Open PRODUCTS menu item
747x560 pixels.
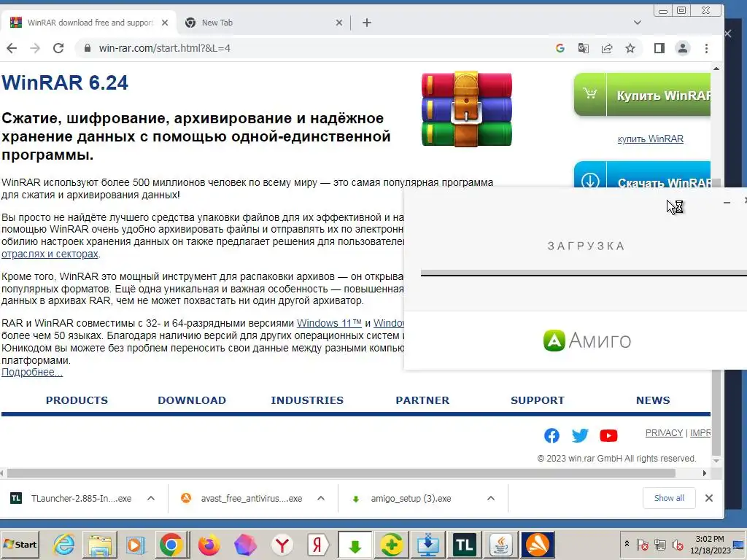(x=77, y=400)
